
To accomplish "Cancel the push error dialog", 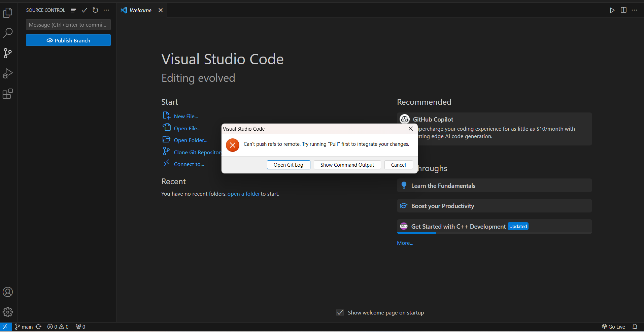I will 398,165.
